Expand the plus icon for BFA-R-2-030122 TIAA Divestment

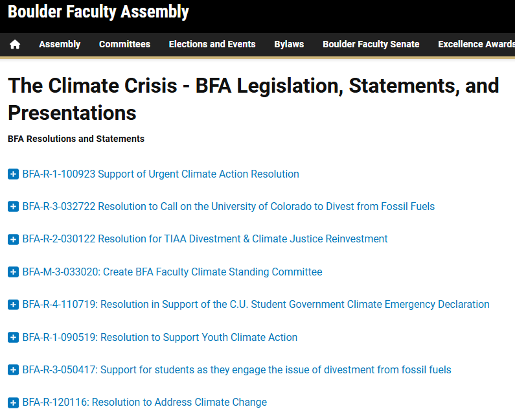(13, 239)
